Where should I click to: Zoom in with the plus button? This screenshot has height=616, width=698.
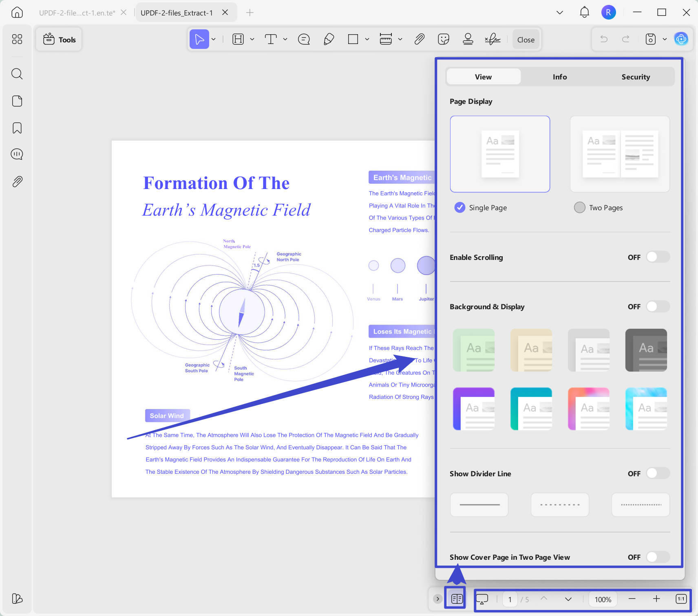pos(656,599)
